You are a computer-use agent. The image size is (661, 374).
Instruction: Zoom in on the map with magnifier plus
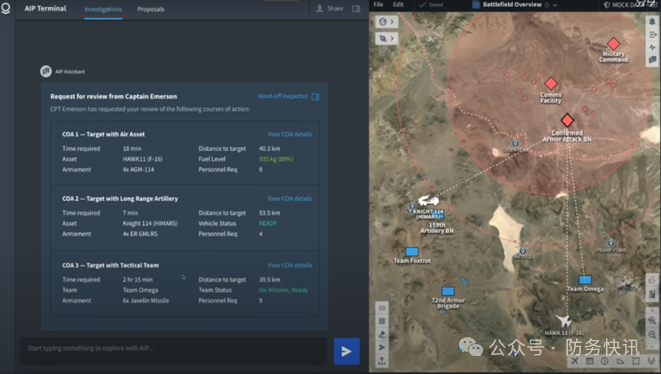point(652,321)
